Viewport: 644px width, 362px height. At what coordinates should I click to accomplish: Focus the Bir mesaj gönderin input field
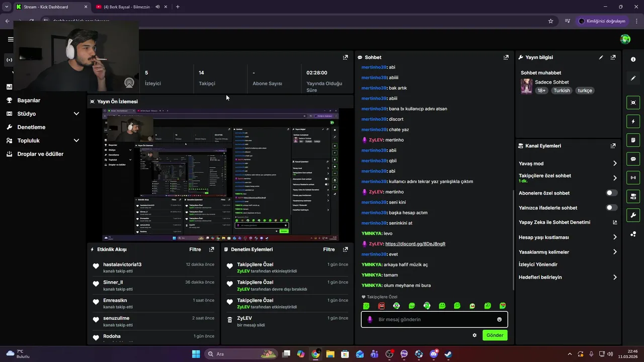(434, 319)
